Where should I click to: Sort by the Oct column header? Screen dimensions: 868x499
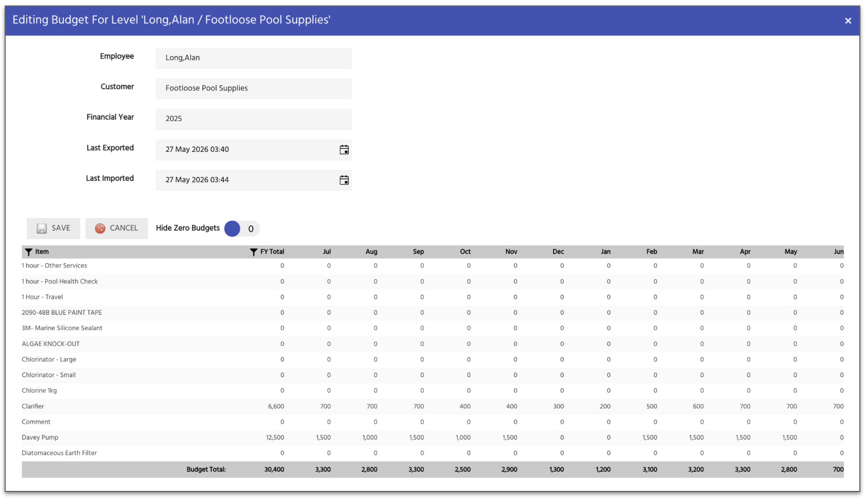pyautogui.click(x=465, y=252)
